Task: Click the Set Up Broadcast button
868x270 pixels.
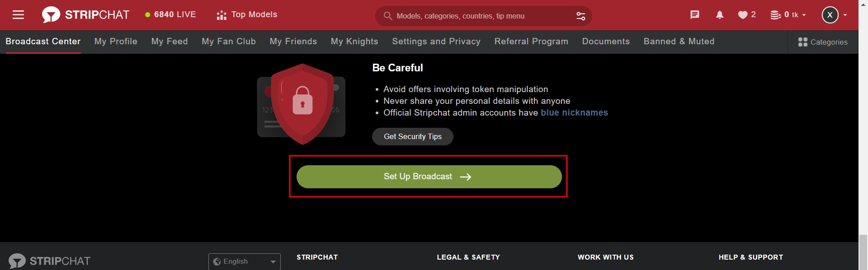Action: pyautogui.click(x=428, y=177)
